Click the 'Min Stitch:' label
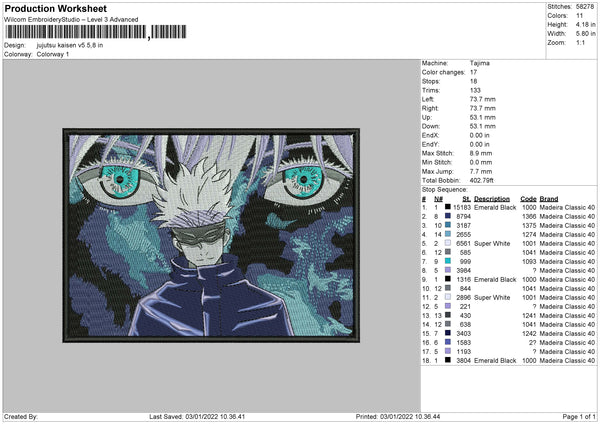This screenshot has width=600, height=424. [x=437, y=162]
